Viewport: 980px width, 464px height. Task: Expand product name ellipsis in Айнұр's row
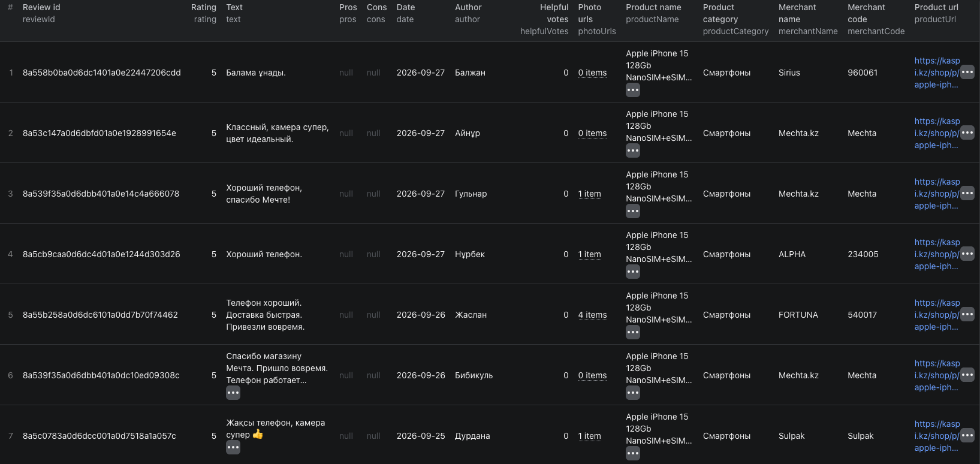[633, 150]
